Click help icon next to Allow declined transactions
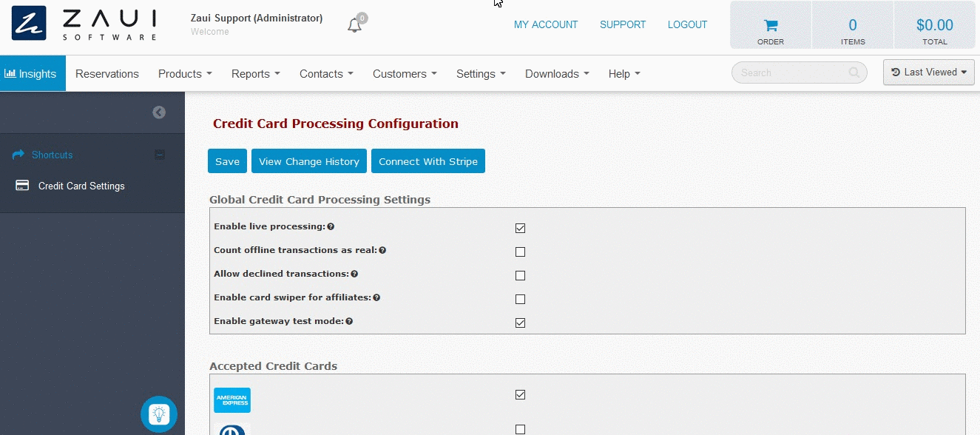 pos(354,274)
